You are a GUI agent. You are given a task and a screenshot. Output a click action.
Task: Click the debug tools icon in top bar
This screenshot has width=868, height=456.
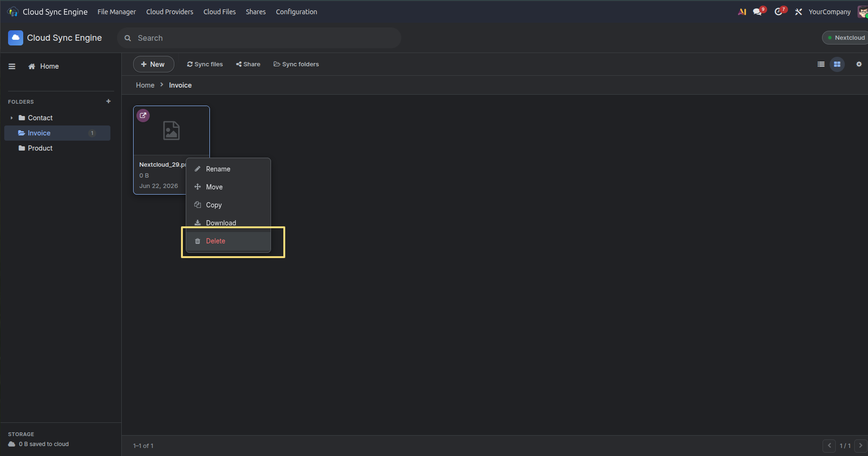(798, 12)
